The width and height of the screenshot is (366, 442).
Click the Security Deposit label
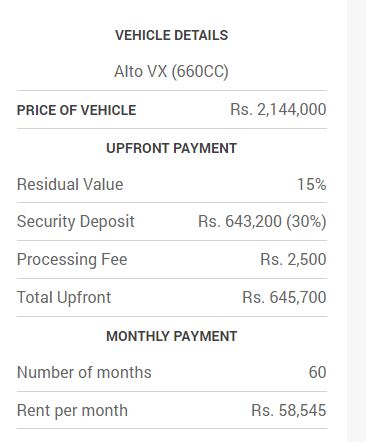[x=76, y=222]
